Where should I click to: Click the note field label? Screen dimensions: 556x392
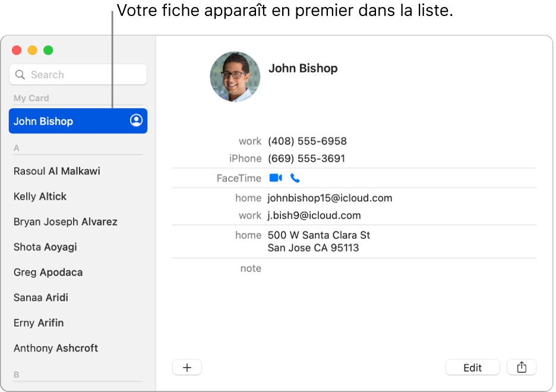(x=251, y=268)
